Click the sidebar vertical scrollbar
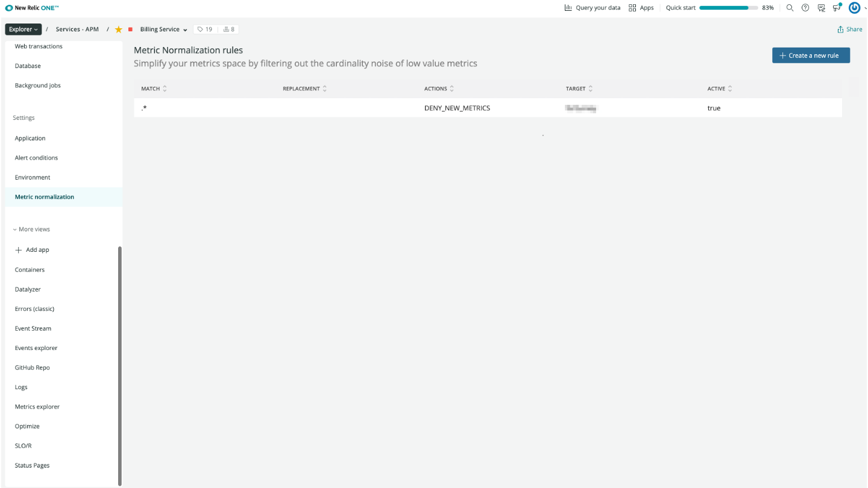Image resolution: width=868 pixels, height=488 pixels. [120, 366]
